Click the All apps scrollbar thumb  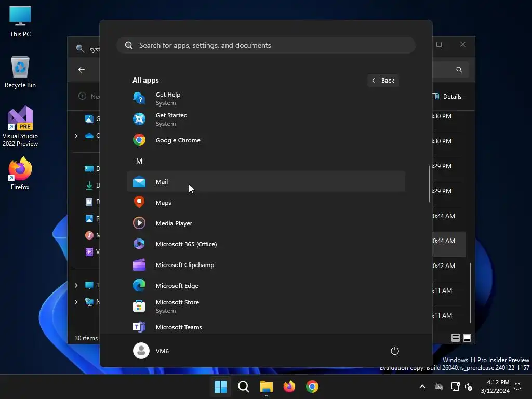click(430, 184)
